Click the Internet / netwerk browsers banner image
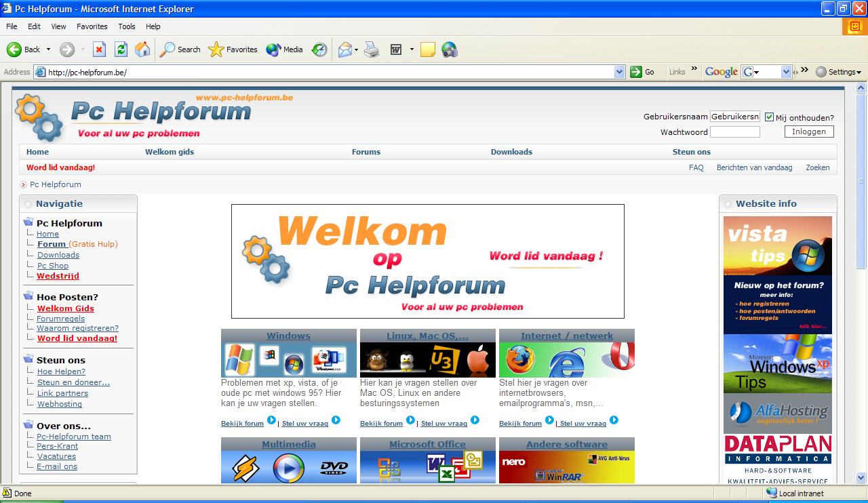Screen dimensions: 868x503 tap(567, 360)
